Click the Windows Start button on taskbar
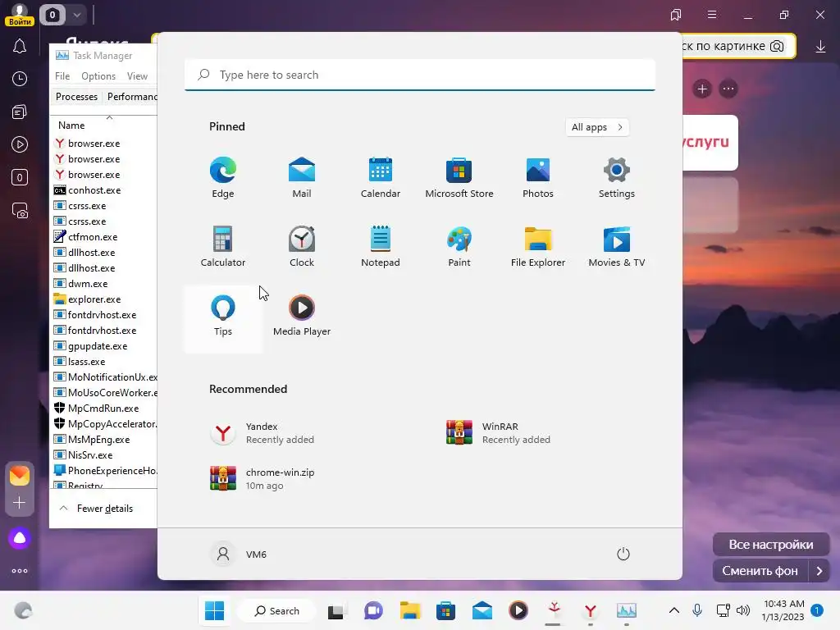Image resolution: width=840 pixels, height=630 pixels. tap(215, 610)
